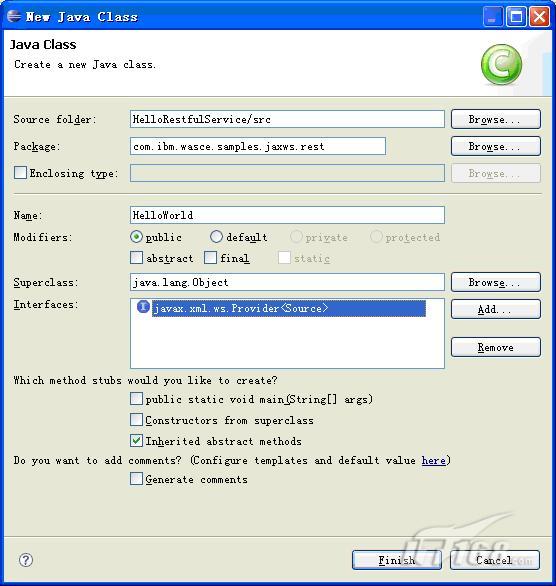556x586 pixels.
Task: Click the interface icon beside javax.xml.ws.Provider
Action: click(x=143, y=307)
